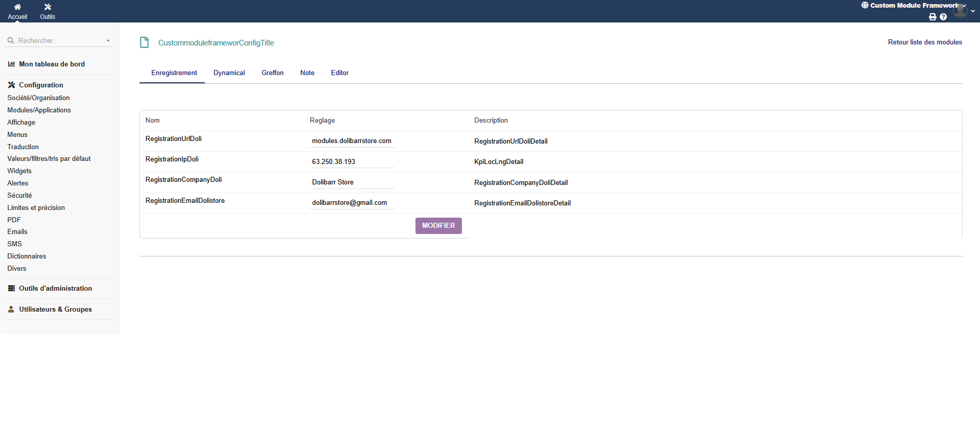Expand the user menu chevron beside the avatar
The image size is (980, 422).
[x=973, y=11]
